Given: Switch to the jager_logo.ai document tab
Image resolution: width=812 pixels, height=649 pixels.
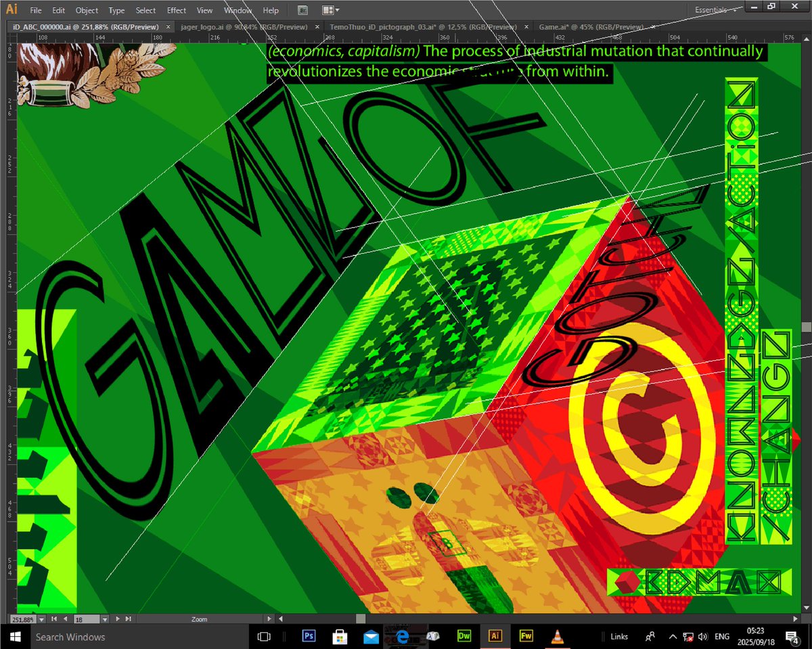Looking at the screenshot, I should click(x=244, y=26).
